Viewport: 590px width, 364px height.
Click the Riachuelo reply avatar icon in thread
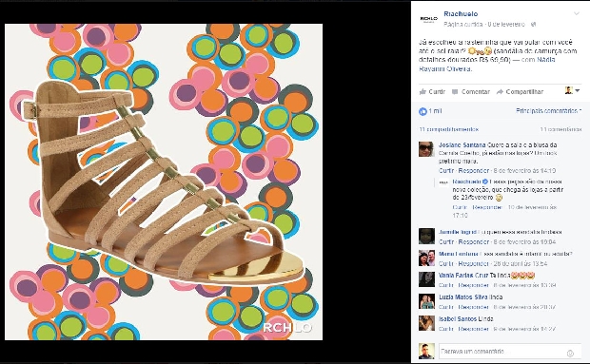pos(443,182)
